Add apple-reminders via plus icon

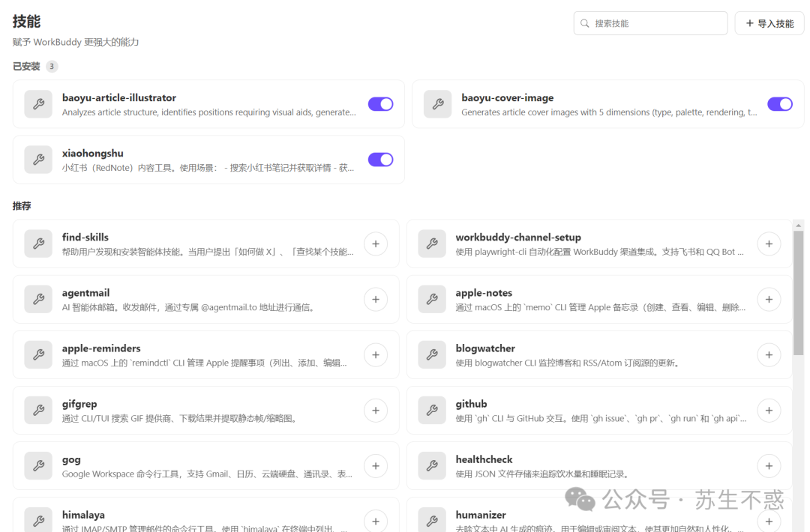click(x=376, y=354)
